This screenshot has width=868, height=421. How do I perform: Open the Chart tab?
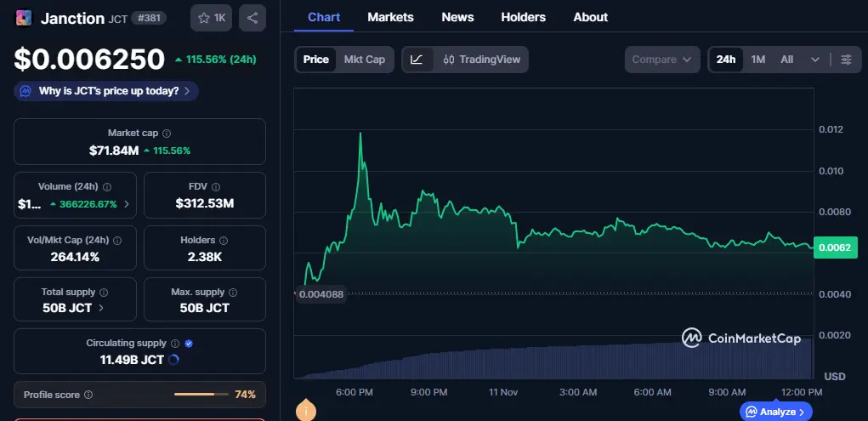(324, 17)
